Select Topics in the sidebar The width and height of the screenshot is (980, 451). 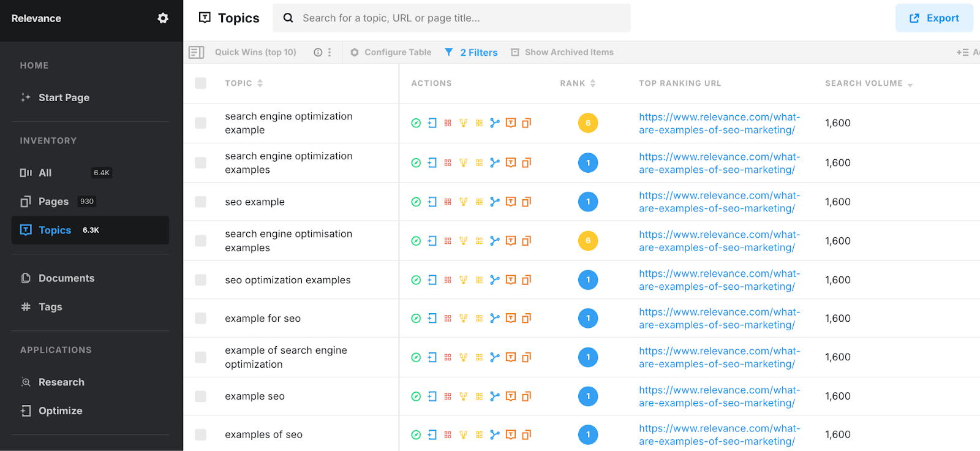point(90,230)
